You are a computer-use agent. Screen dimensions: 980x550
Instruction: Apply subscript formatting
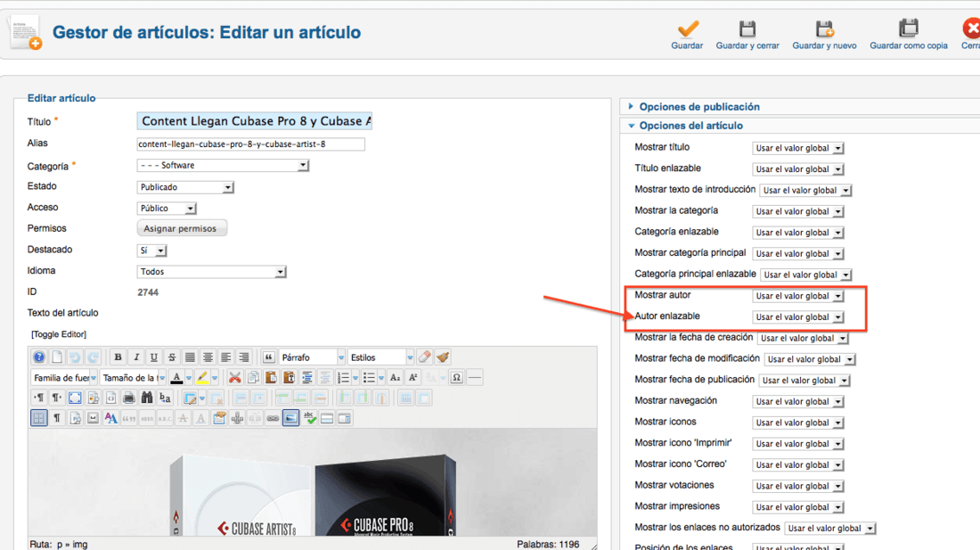pyautogui.click(x=395, y=377)
